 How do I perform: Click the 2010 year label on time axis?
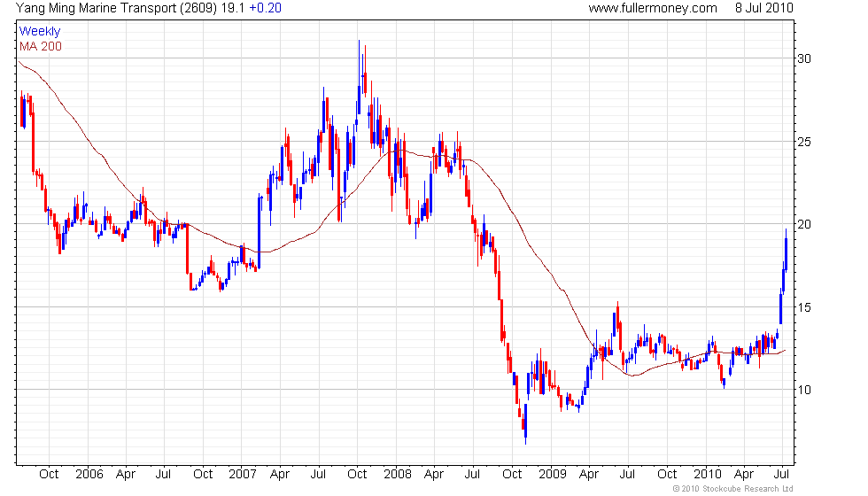[x=707, y=474]
